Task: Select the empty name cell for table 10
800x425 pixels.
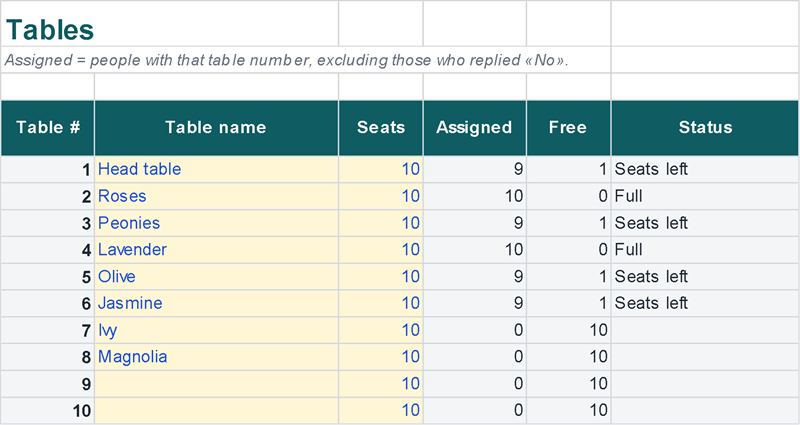Action: tap(216, 411)
